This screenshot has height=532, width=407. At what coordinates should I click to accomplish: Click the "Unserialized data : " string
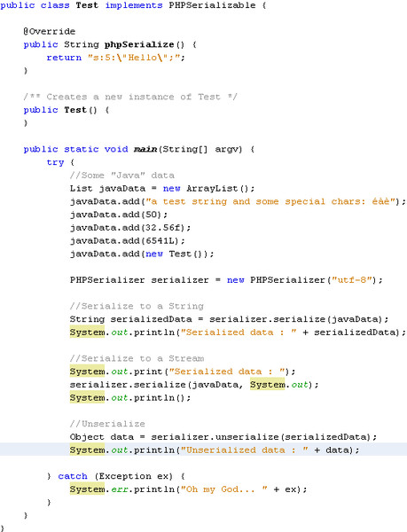coord(244,450)
